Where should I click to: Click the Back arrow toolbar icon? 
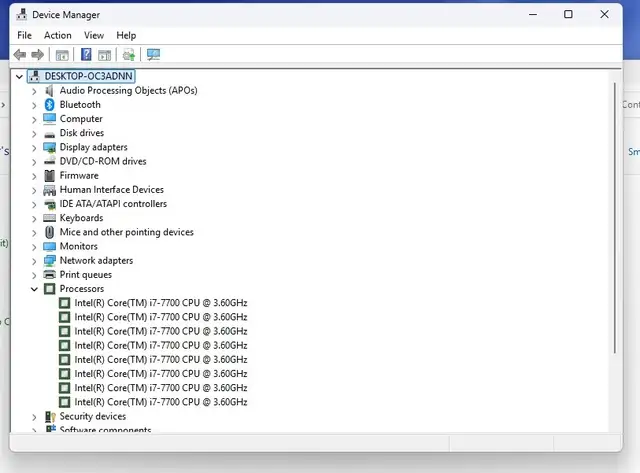(x=20, y=54)
